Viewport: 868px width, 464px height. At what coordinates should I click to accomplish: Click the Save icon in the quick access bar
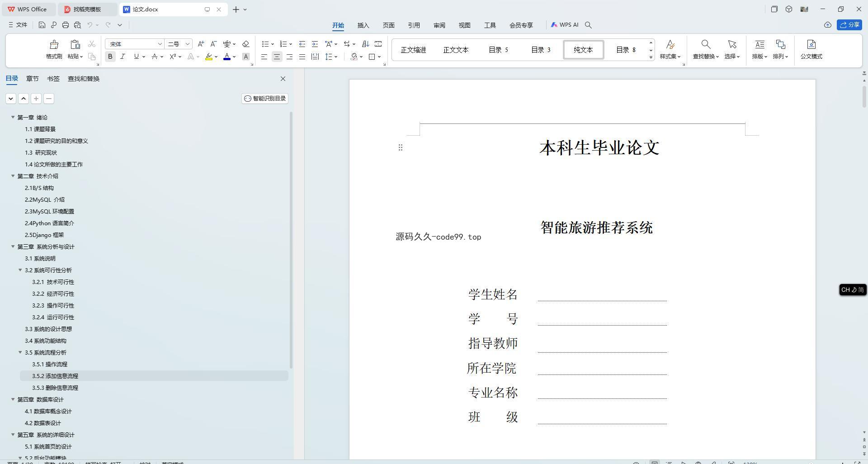(42, 25)
